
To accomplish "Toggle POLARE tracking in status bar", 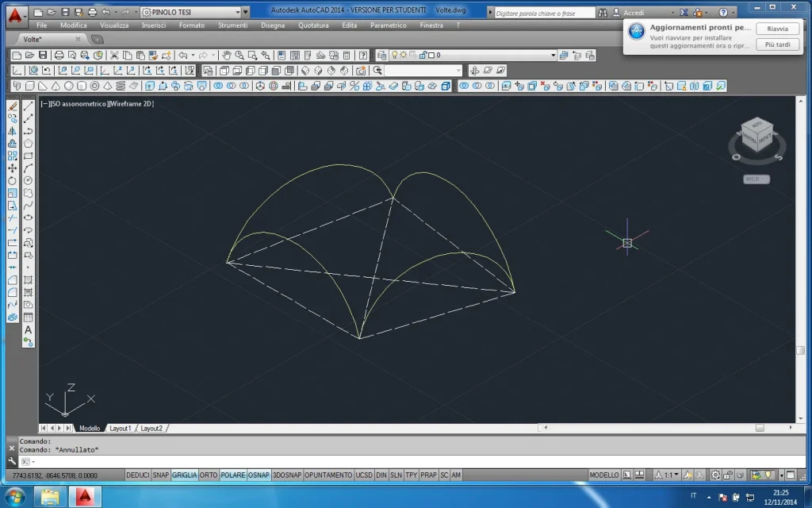I will pyautogui.click(x=232, y=475).
